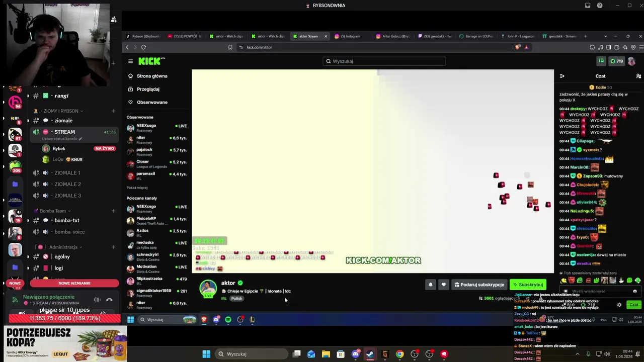Click the chat message input field
This screenshot has height=362, width=644.
(x=600, y=291)
